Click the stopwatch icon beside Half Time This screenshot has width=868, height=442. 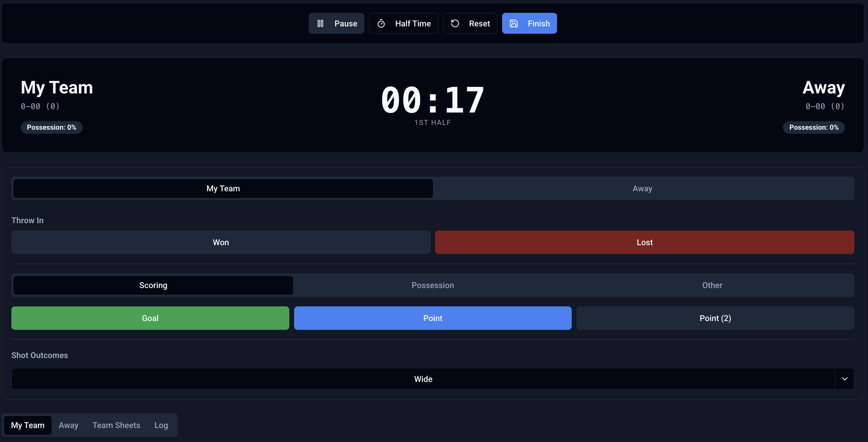(x=381, y=23)
